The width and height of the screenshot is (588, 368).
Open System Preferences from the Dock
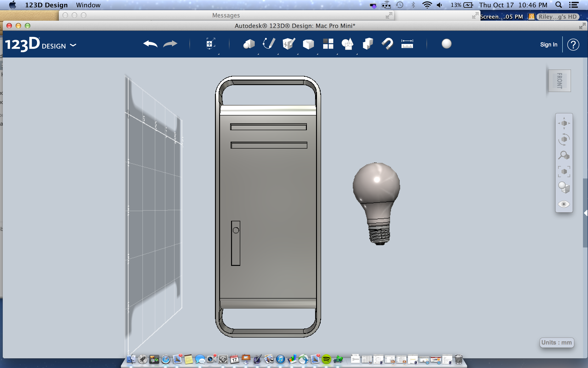[x=223, y=359]
